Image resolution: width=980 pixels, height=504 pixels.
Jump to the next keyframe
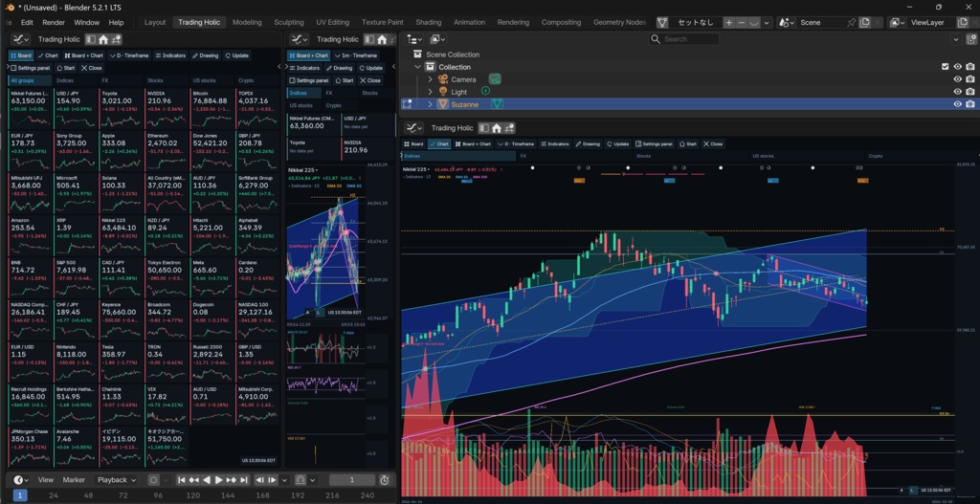232,480
